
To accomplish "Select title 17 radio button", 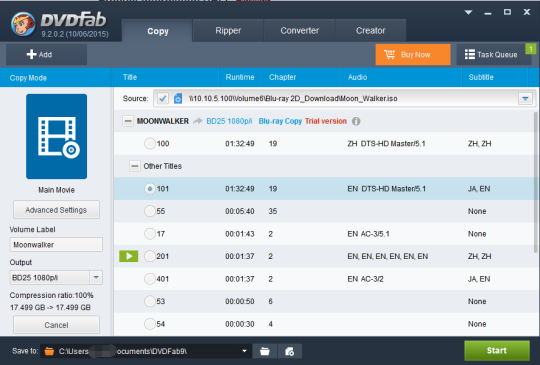I will tap(150, 234).
